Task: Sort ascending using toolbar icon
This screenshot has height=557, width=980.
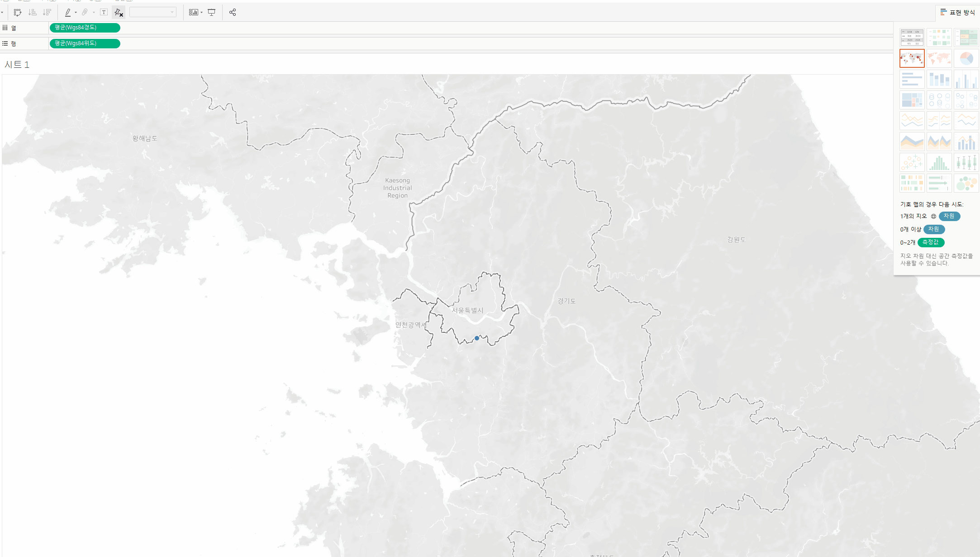Action: 32,12
